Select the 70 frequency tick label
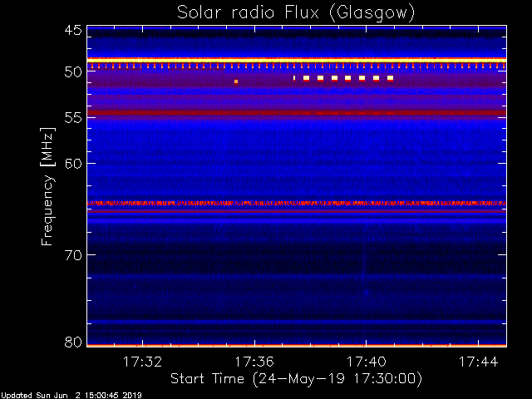532x399 pixels. point(73,255)
